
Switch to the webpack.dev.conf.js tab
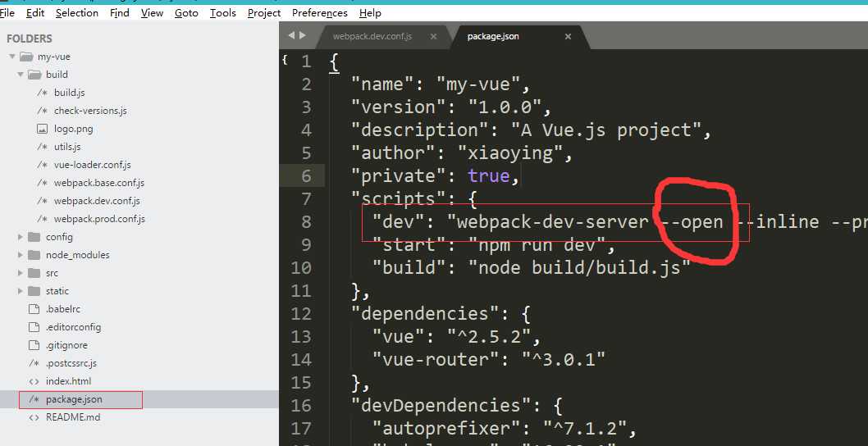click(372, 37)
